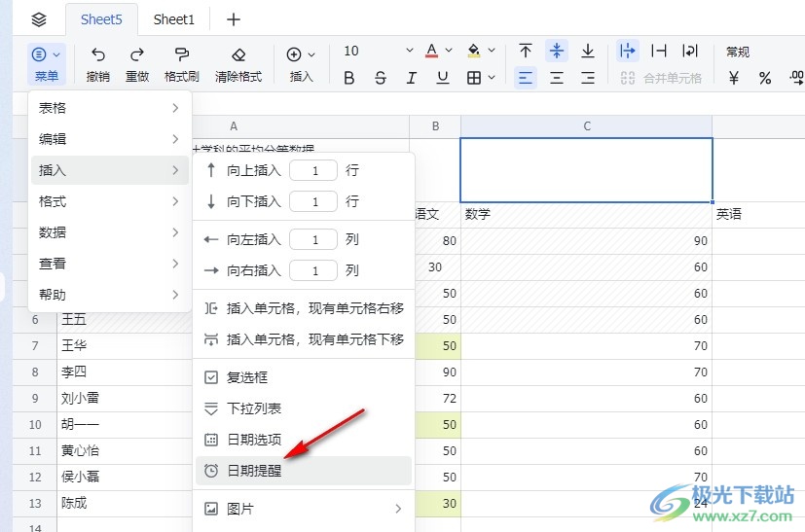Switch to the Sheet1 tab

coord(174,19)
